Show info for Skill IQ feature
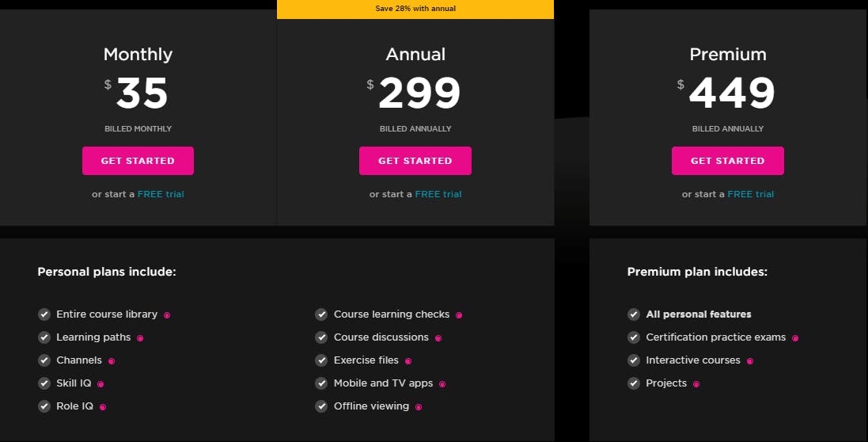 pos(100,384)
